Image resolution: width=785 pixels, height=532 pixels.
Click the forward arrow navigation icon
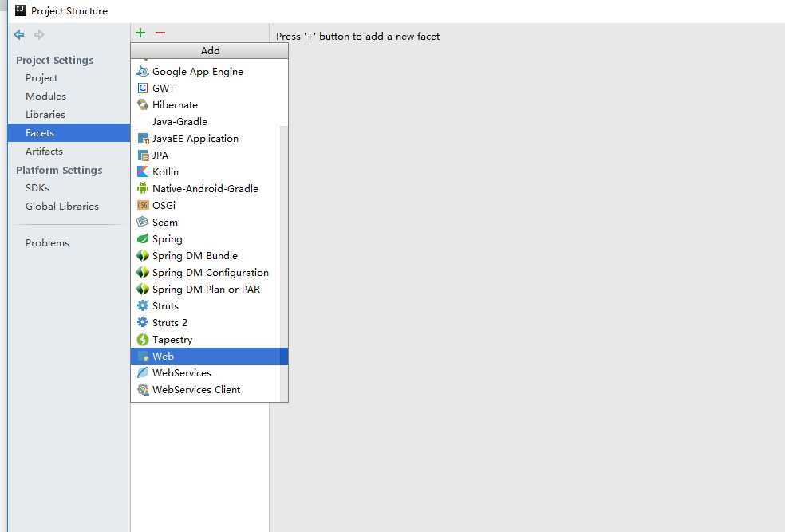[39, 34]
